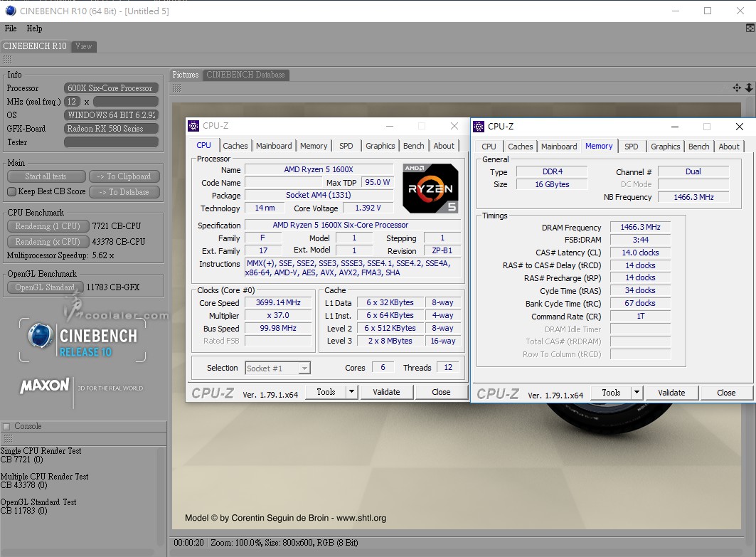Click DRAM Frequency value 1466.3 MHz
756x557 pixels.
[x=640, y=227]
